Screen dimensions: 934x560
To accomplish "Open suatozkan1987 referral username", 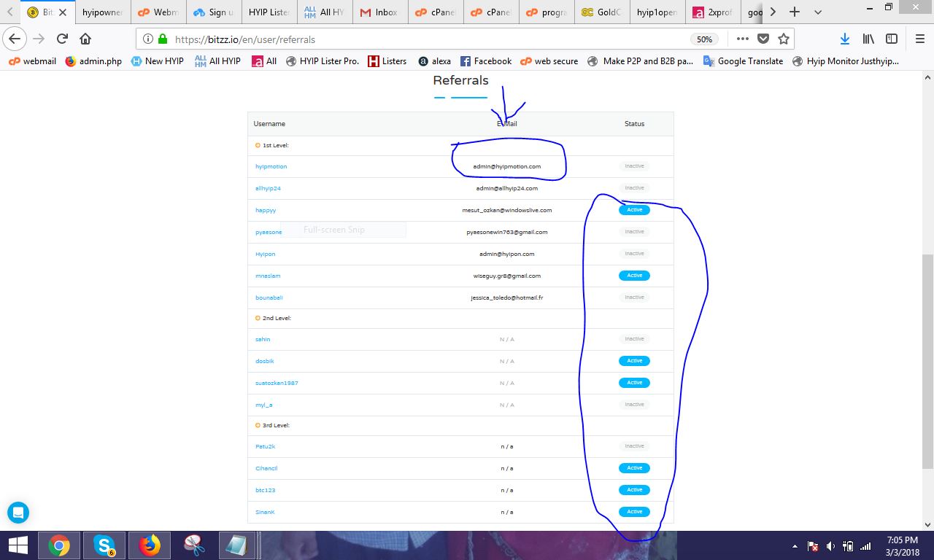I will coord(277,383).
